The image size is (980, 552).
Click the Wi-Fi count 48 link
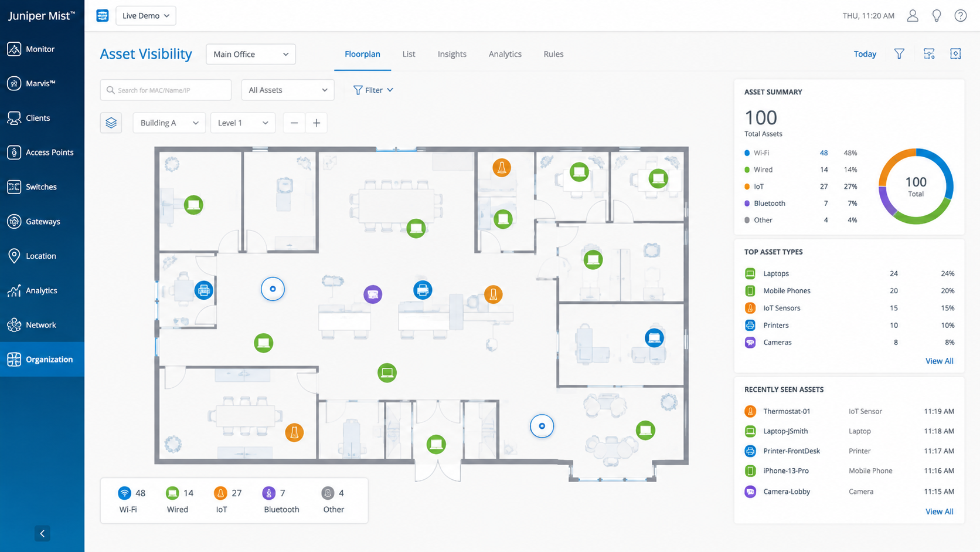(824, 153)
